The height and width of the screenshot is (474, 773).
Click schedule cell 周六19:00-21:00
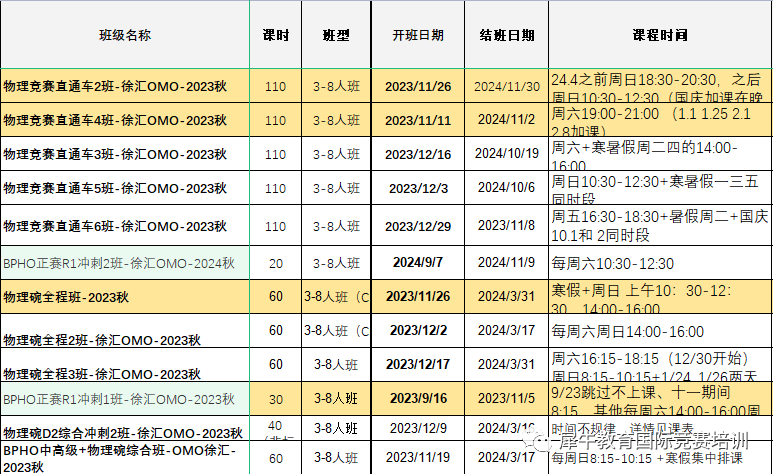pos(660,120)
